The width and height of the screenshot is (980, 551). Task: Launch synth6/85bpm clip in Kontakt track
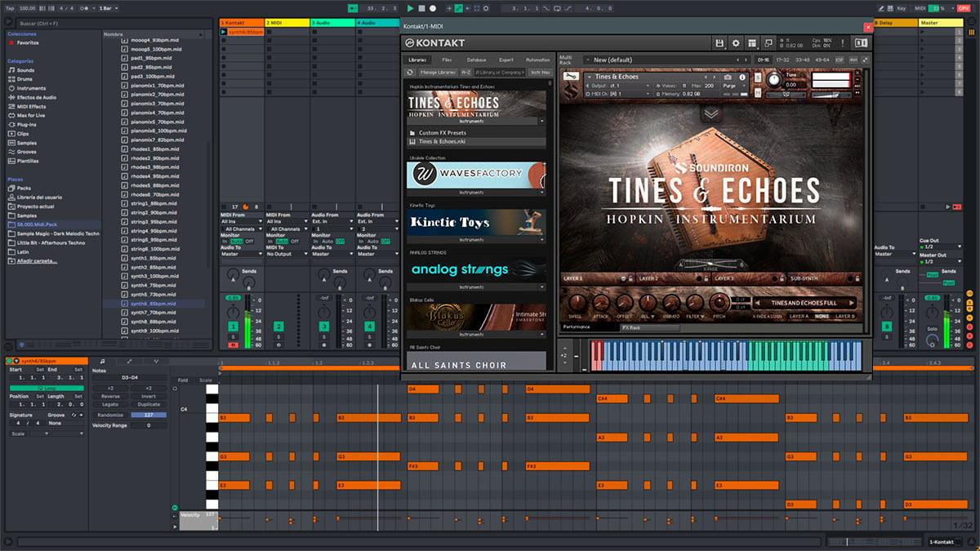224,32
